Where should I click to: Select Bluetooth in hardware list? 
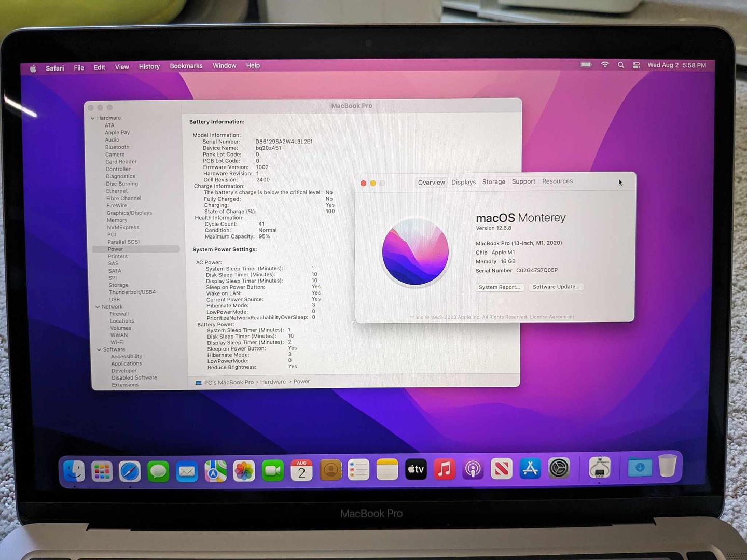[x=117, y=147]
